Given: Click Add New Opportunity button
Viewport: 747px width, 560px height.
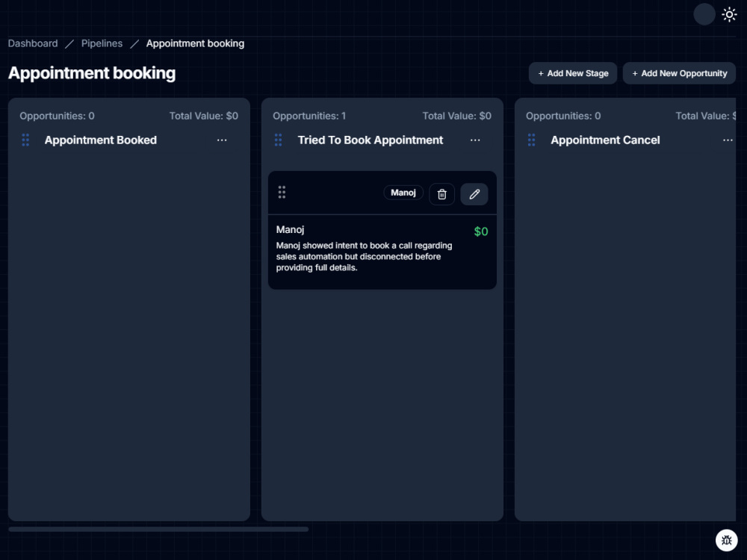Looking at the screenshot, I should tap(679, 73).
